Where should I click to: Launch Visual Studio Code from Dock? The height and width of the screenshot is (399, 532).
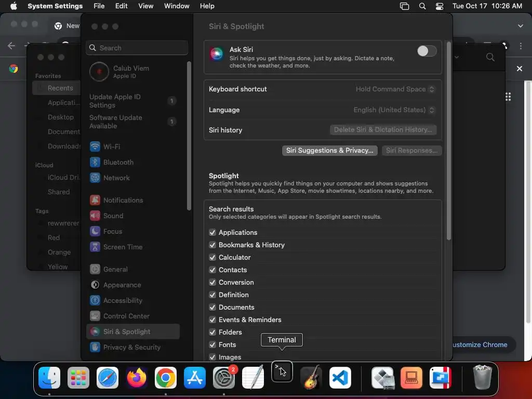pyautogui.click(x=340, y=378)
